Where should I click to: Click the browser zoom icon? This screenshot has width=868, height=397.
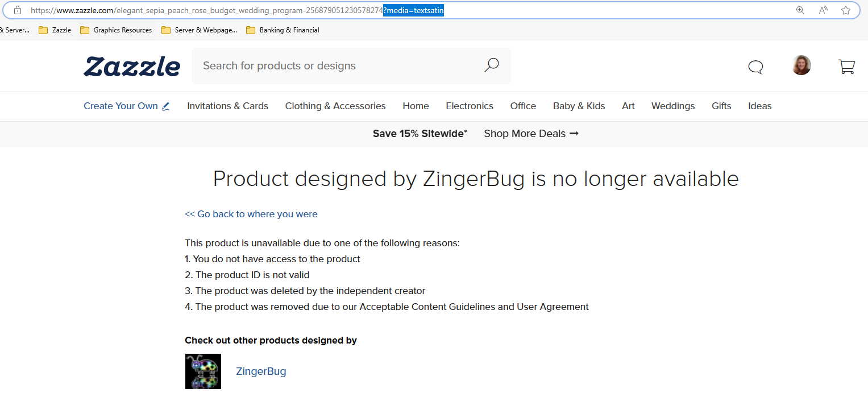[x=800, y=10]
